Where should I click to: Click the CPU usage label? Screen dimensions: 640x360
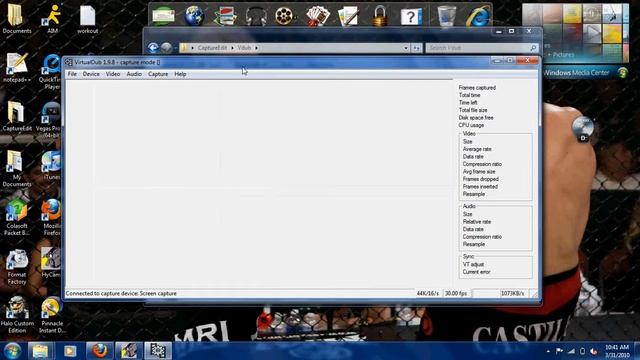click(471, 125)
